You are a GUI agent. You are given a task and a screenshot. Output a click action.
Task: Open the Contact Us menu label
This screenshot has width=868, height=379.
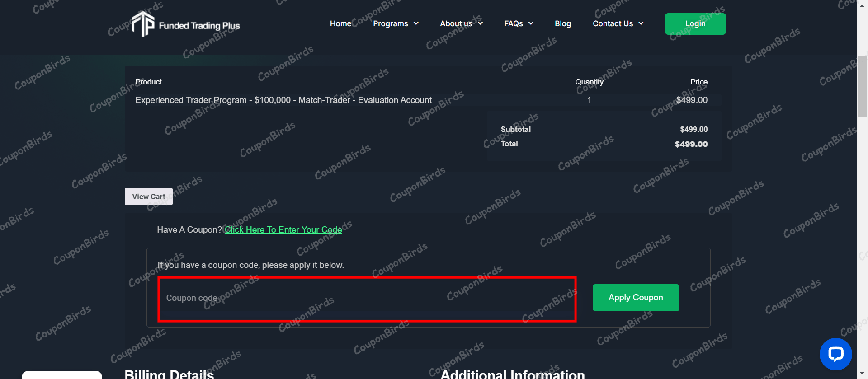coord(613,23)
